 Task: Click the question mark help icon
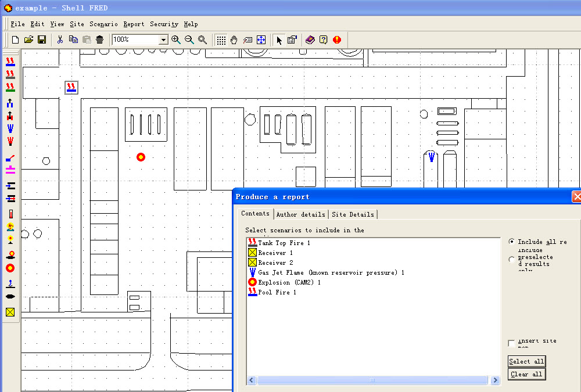click(x=324, y=40)
